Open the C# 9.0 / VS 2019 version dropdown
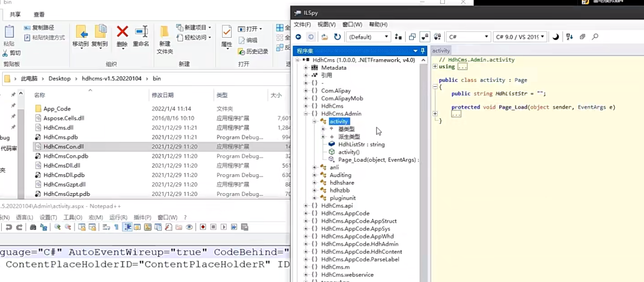 520,37
